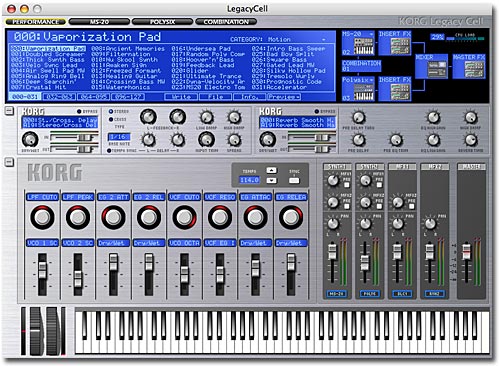Toggle BYPASS on the Reverb Smooth effect
Image resolution: width=500 pixels, height=366 pixels.
[x=317, y=111]
